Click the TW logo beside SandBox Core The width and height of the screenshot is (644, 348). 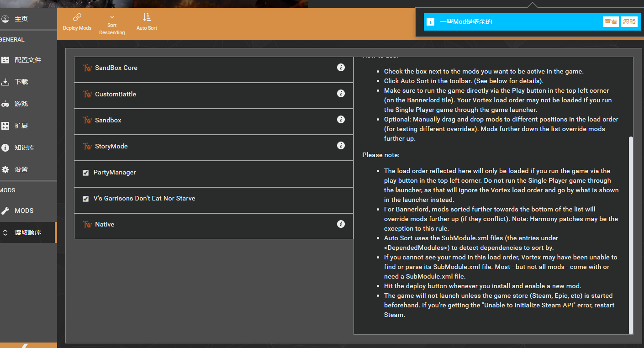pos(87,68)
